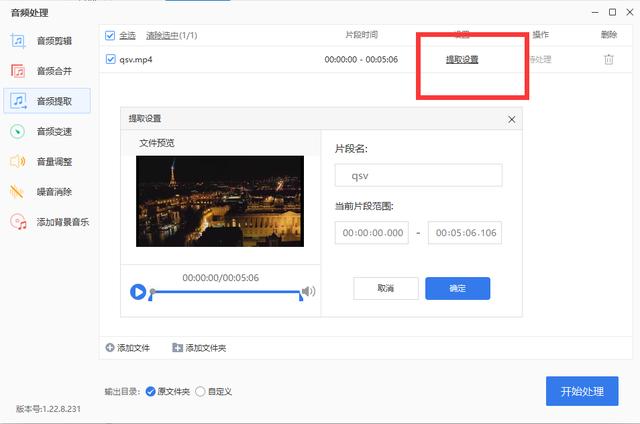This screenshot has width=640, height=424.
Task: Open the 噪音消除 noise removal icon
Action: (17, 191)
